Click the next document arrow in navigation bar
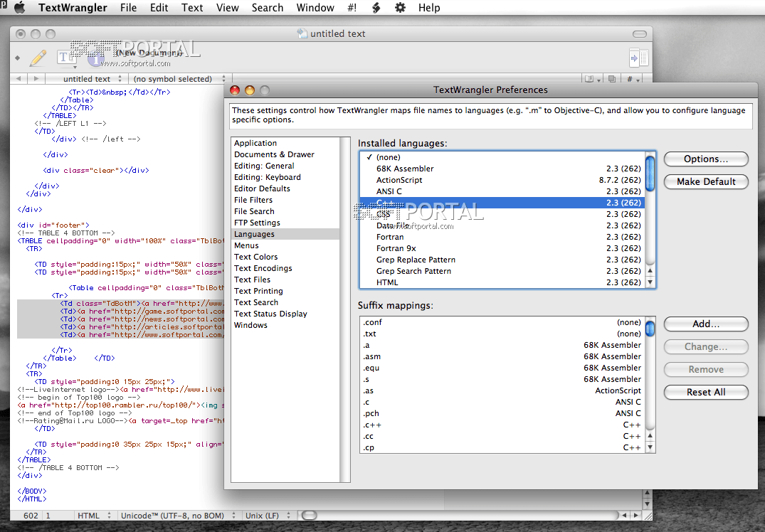The width and height of the screenshot is (765, 532). pos(36,79)
